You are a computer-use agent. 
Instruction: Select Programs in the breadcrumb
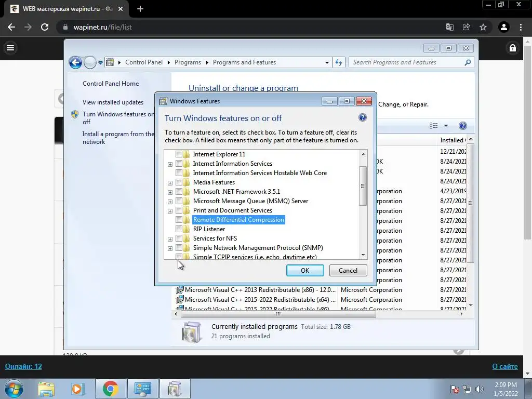(188, 62)
